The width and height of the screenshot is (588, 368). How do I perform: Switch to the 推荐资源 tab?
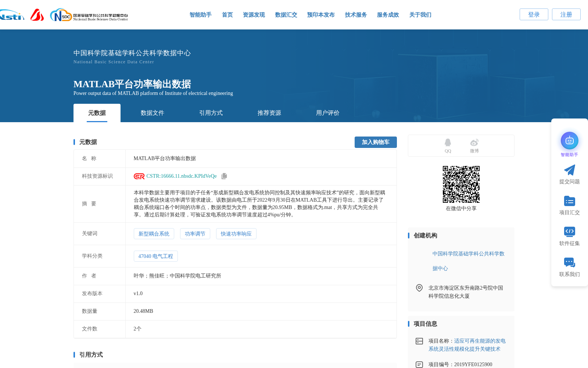(269, 113)
